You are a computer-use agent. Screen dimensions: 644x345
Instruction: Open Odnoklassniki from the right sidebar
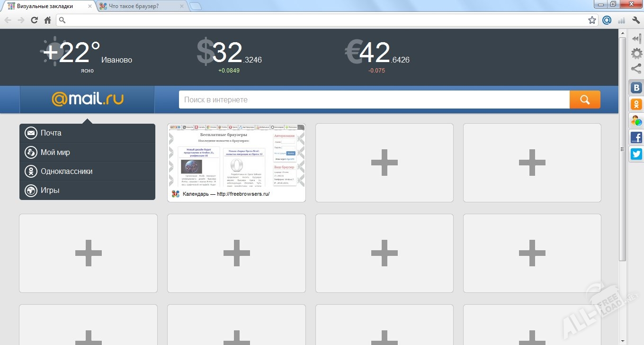click(636, 104)
